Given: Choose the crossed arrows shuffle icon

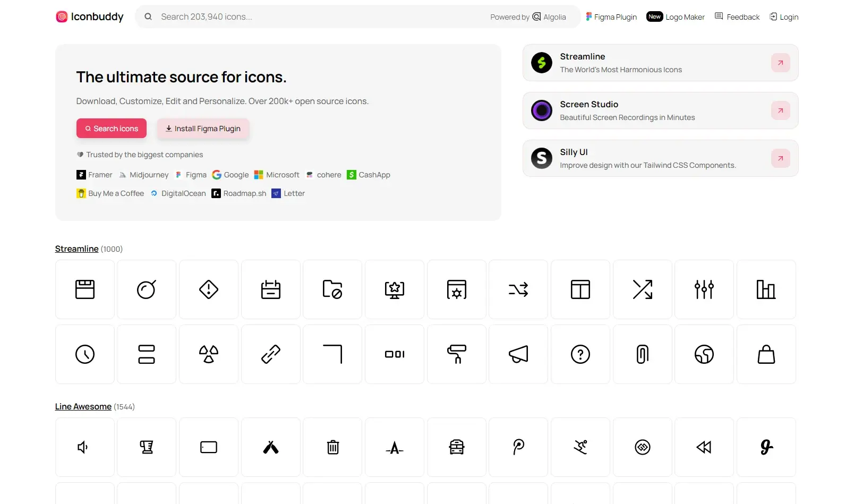Looking at the screenshot, I should 643,289.
